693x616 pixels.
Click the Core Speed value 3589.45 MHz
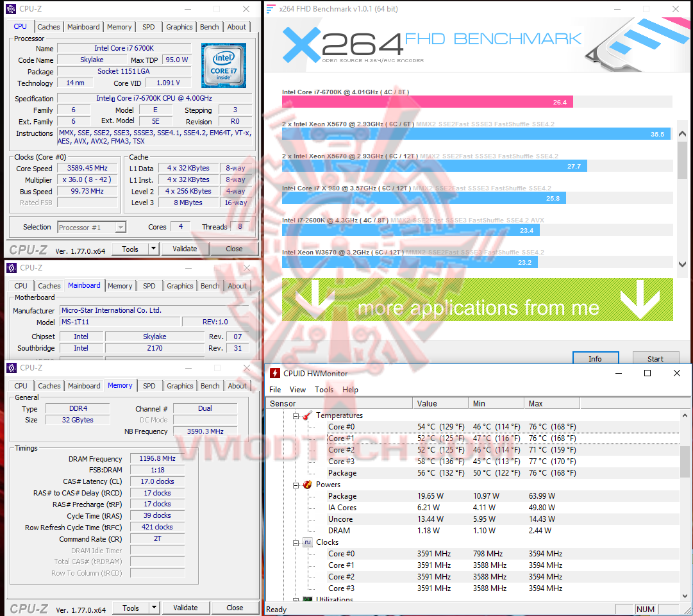pos(87,169)
